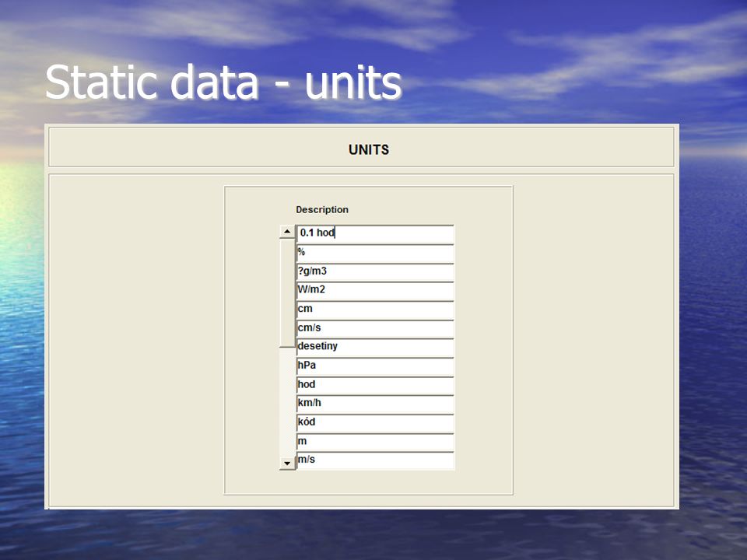
Task: Click the scroll up arrow of the units list
Action: [x=287, y=232]
